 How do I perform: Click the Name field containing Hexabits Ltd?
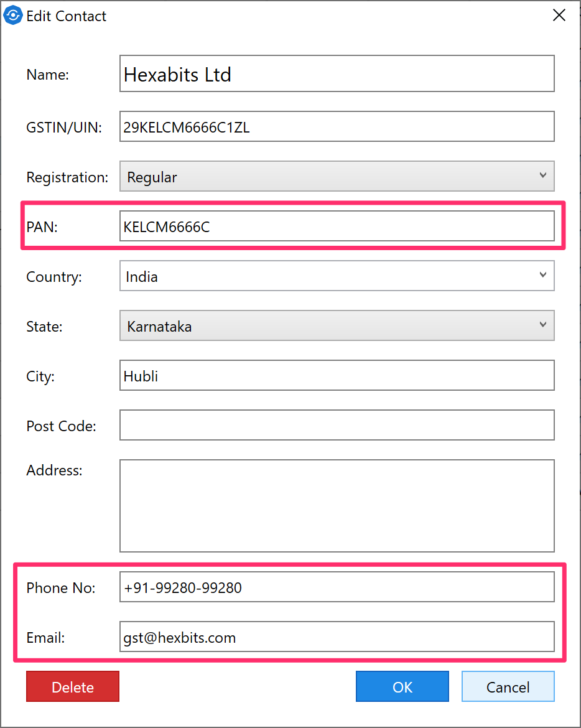(x=337, y=74)
